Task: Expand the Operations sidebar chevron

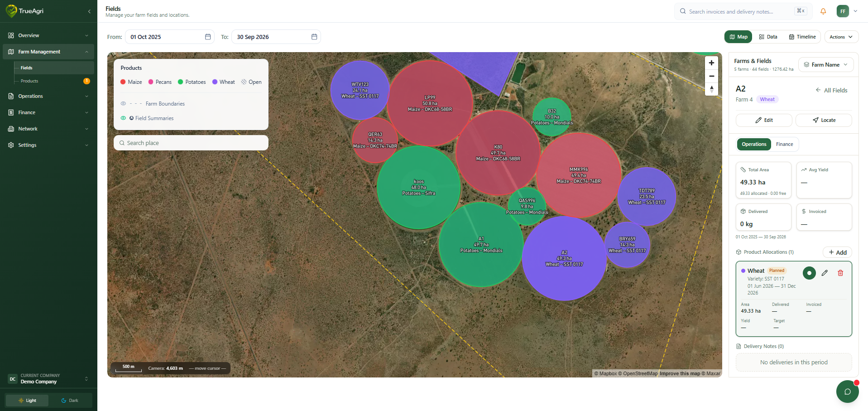Action: 86,96
